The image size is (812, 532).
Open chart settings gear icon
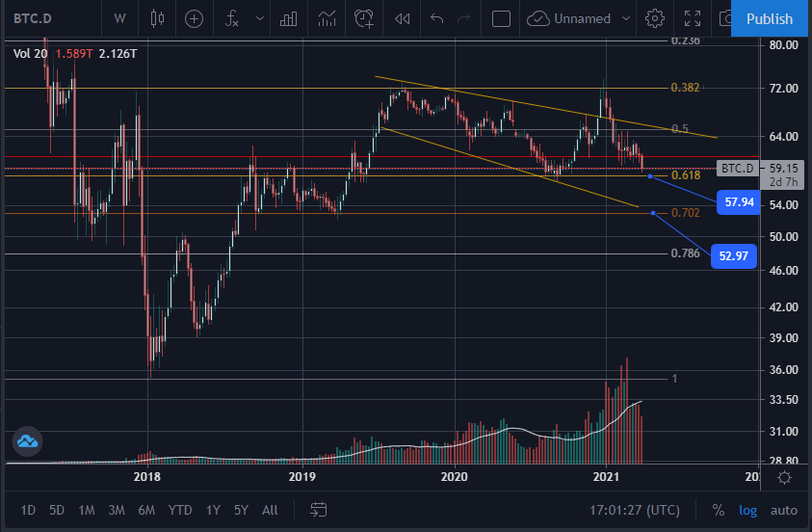click(655, 19)
